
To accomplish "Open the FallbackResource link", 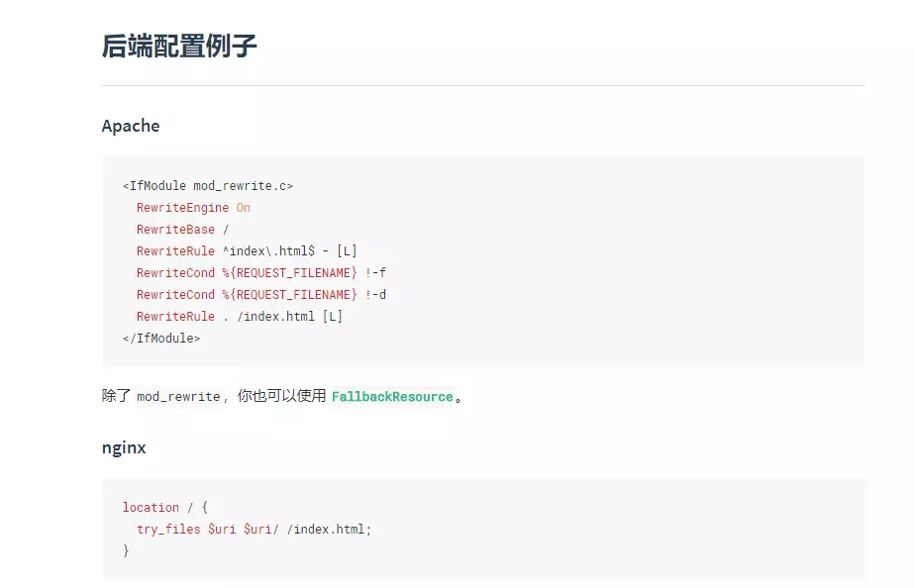I will (x=392, y=397).
